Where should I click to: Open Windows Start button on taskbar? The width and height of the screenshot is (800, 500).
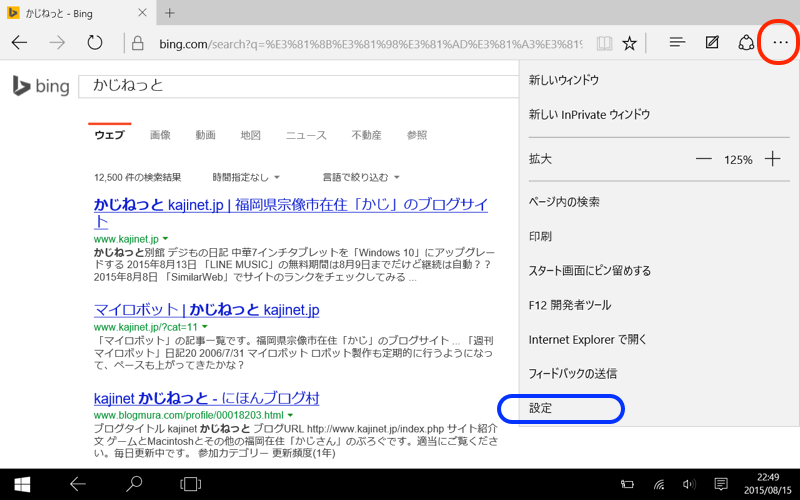21,484
